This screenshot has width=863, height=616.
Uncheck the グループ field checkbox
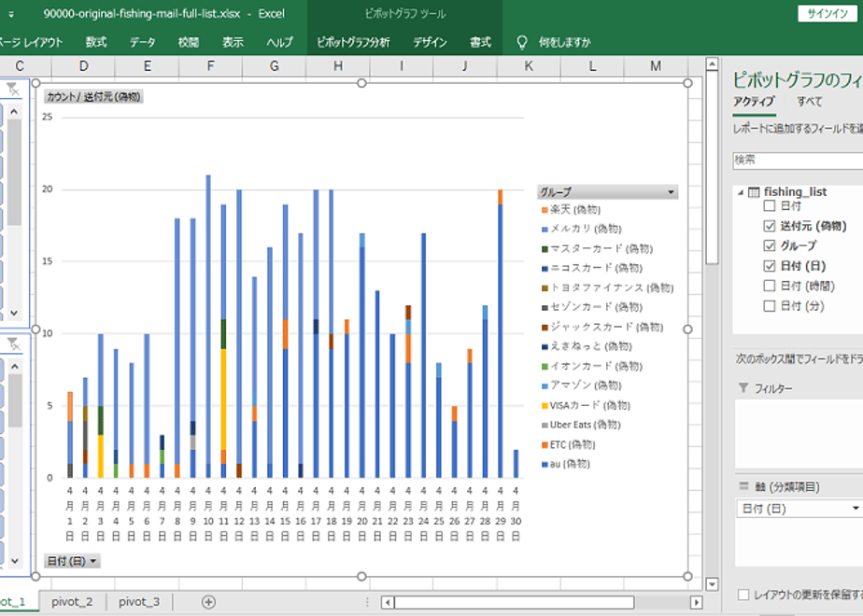point(770,245)
